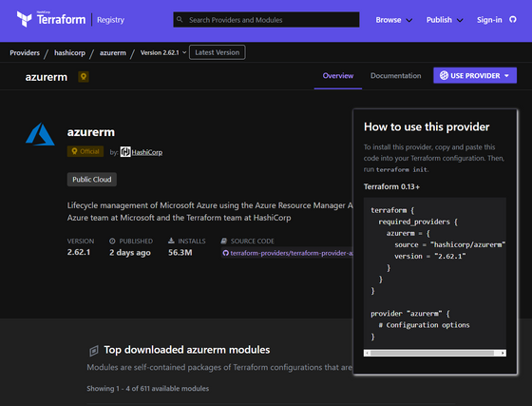Open the Version 2.62.1 dropdown
The image size is (532, 406).
[163, 52]
